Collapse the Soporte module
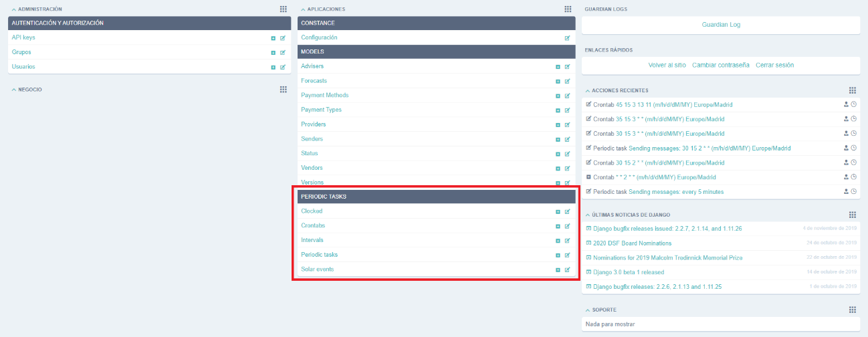Image resolution: width=868 pixels, height=337 pixels. [x=588, y=310]
